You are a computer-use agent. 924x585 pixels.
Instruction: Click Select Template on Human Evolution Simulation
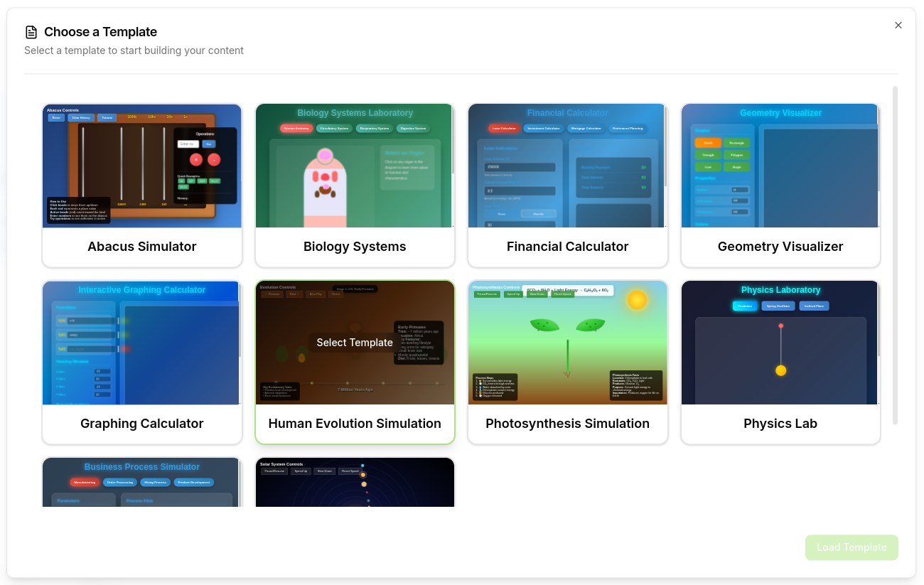click(354, 343)
